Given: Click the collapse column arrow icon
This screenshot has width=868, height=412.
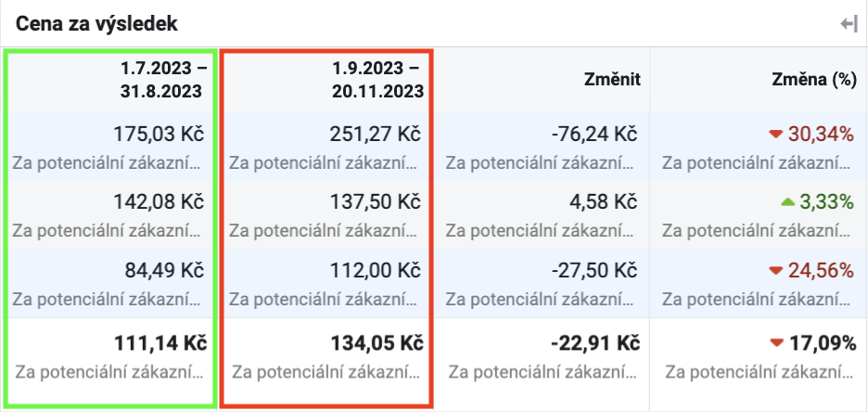Looking at the screenshot, I should [x=849, y=24].
